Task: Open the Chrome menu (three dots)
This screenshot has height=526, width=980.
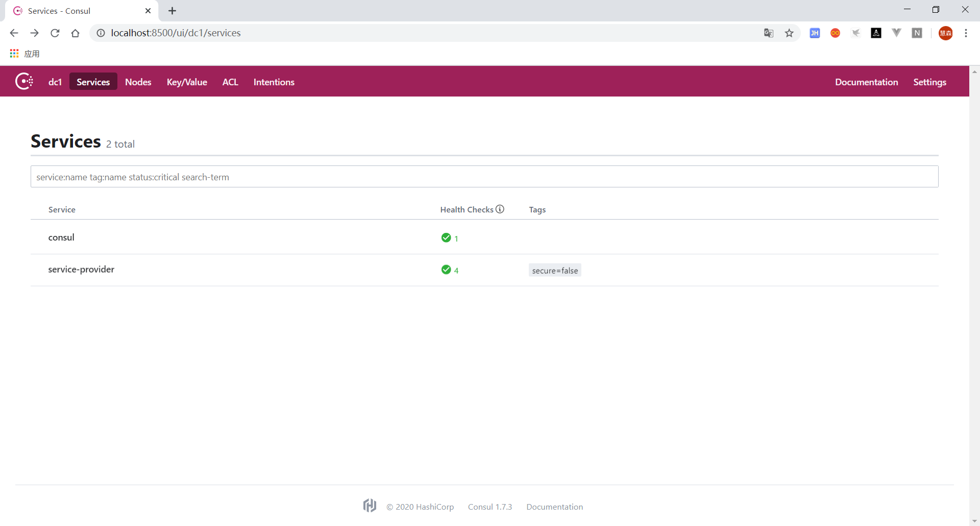Action: [966, 33]
